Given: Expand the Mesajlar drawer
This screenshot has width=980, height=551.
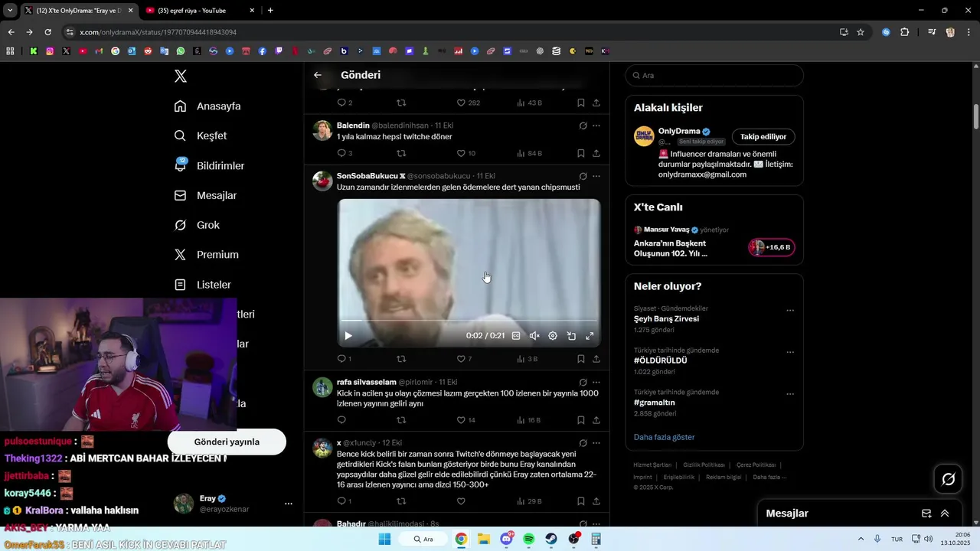Looking at the screenshot, I should coord(945,514).
